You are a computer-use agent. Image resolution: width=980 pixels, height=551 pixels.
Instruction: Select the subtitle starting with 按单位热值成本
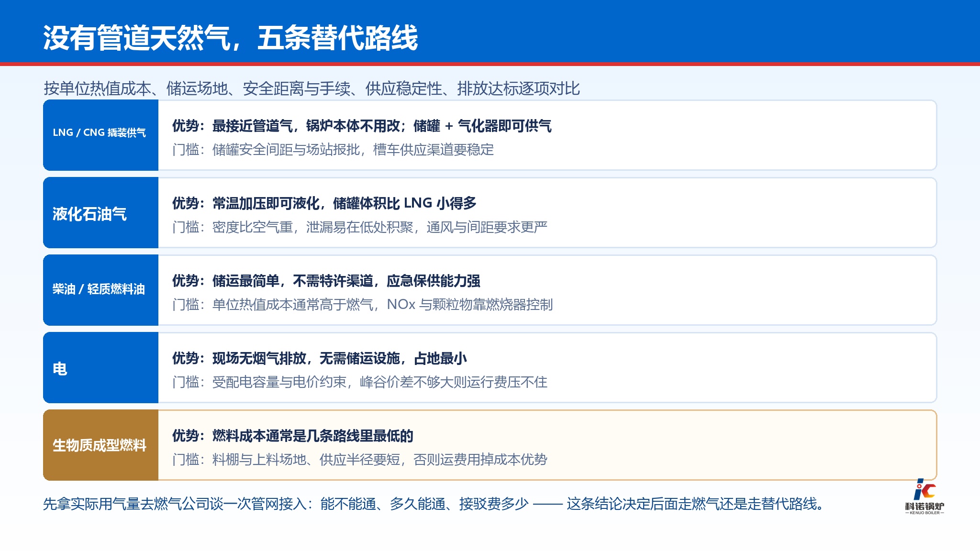click(x=312, y=88)
